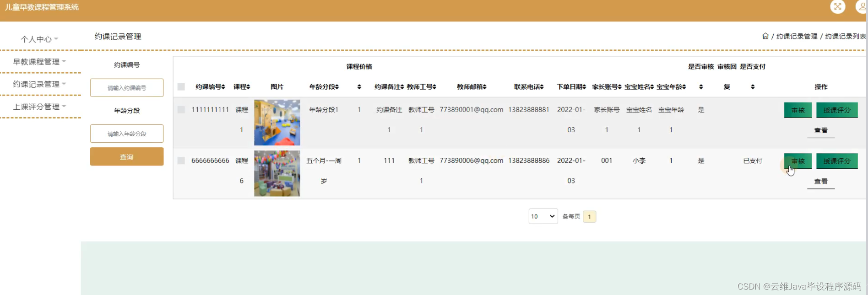Sort by 下单日期 column arrows
The width and height of the screenshot is (868, 295).
(584, 87)
